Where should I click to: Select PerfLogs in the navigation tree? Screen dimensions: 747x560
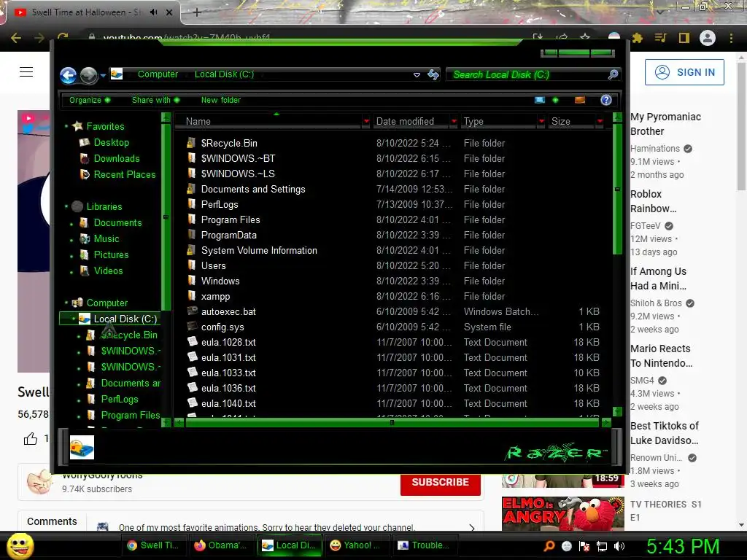[x=119, y=399]
